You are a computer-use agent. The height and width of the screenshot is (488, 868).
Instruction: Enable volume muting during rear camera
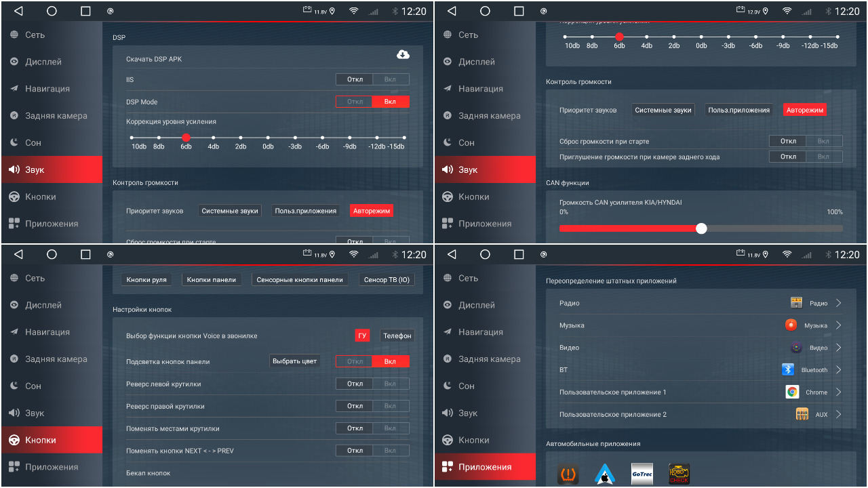[823, 157]
